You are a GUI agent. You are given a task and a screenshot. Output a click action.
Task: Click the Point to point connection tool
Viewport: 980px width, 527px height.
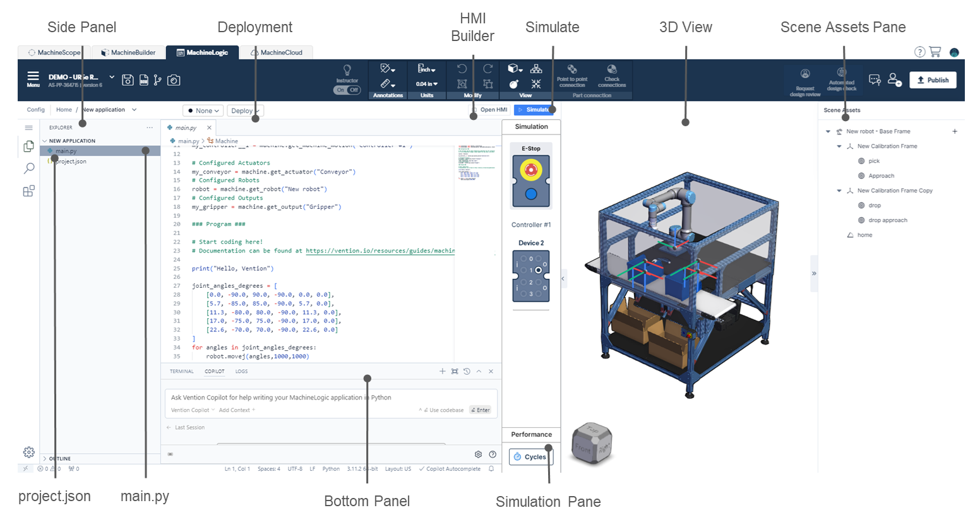572,75
